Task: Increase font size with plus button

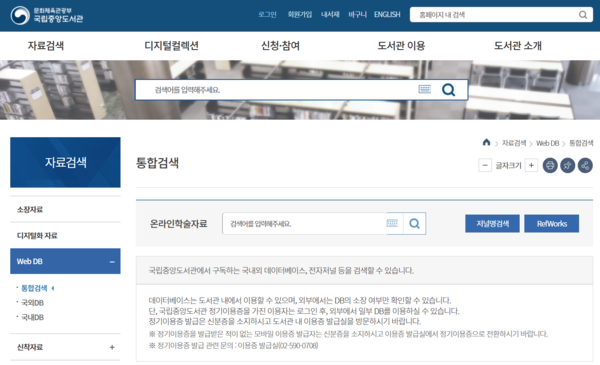Action: [x=531, y=165]
